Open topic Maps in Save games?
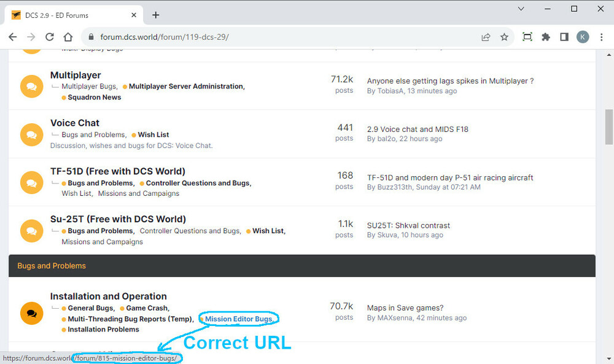This screenshot has width=614, height=364. [405, 308]
